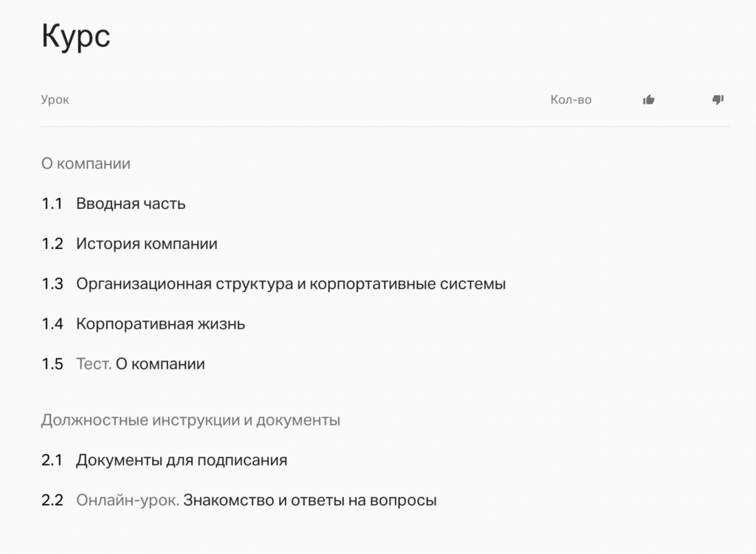The height and width of the screenshot is (554, 756).
Task: Open 'Онлайн-урок. Знакомство и ответы на вопросы'
Action: (x=256, y=500)
